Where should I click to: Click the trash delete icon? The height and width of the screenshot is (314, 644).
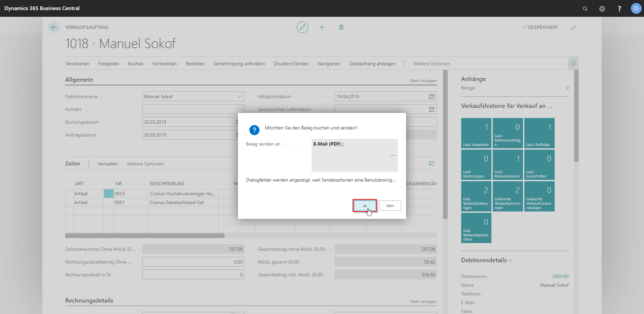[341, 27]
